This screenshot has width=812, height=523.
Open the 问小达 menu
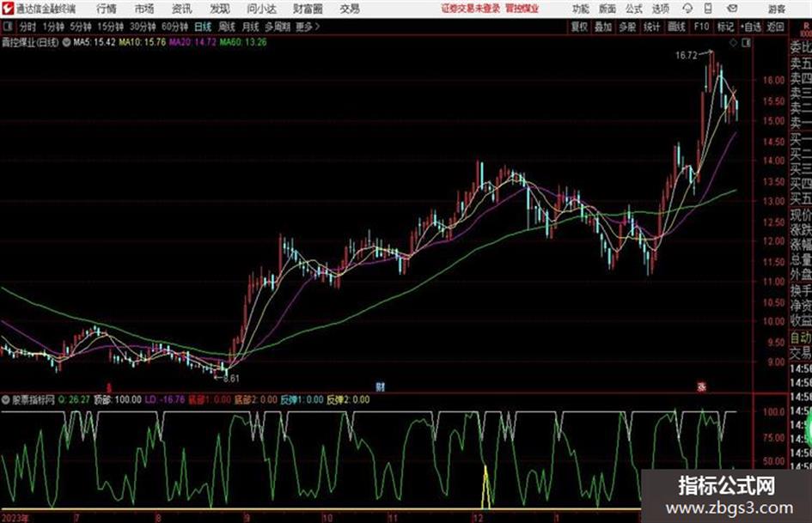click(261, 9)
